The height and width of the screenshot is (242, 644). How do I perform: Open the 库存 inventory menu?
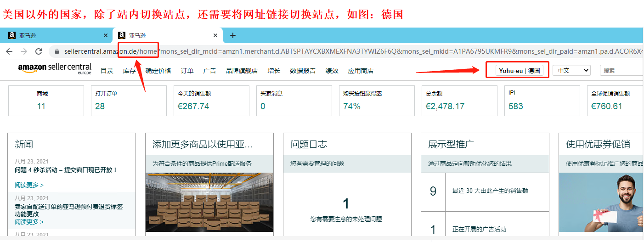pos(129,71)
